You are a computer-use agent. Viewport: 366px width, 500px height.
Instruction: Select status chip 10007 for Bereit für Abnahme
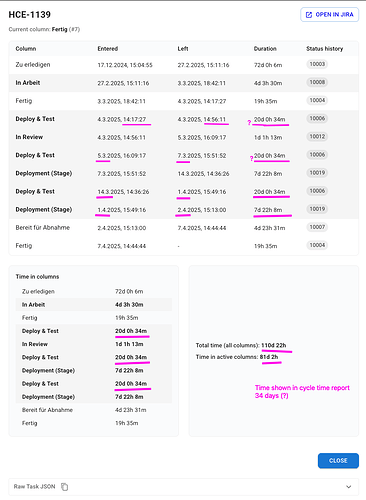click(x=317, y=227)
